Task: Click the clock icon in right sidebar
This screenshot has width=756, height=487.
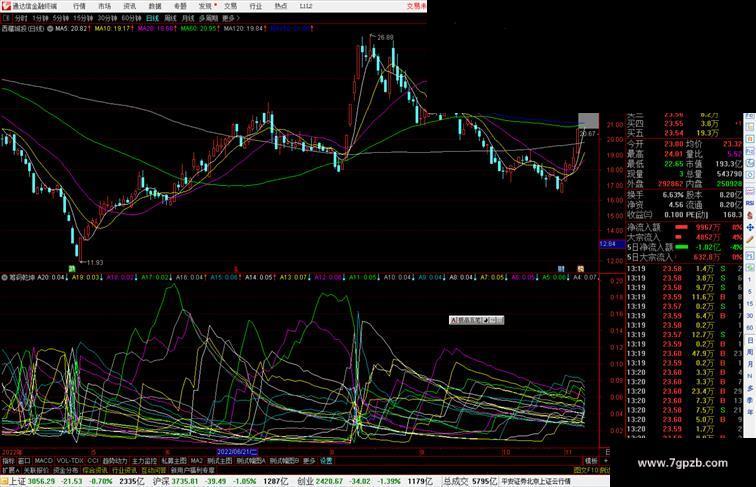Action: click(750, 176)
